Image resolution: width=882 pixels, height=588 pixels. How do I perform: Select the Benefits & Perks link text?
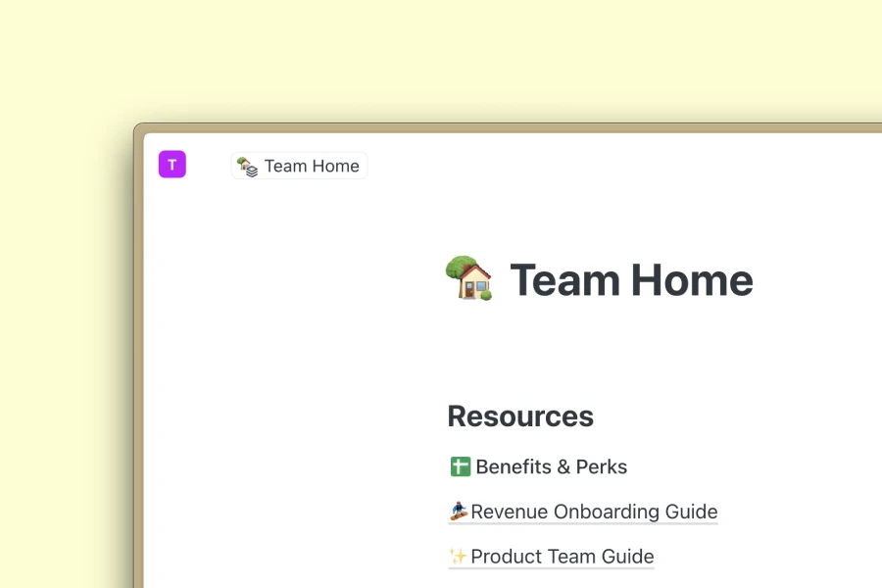coord(552,466)
